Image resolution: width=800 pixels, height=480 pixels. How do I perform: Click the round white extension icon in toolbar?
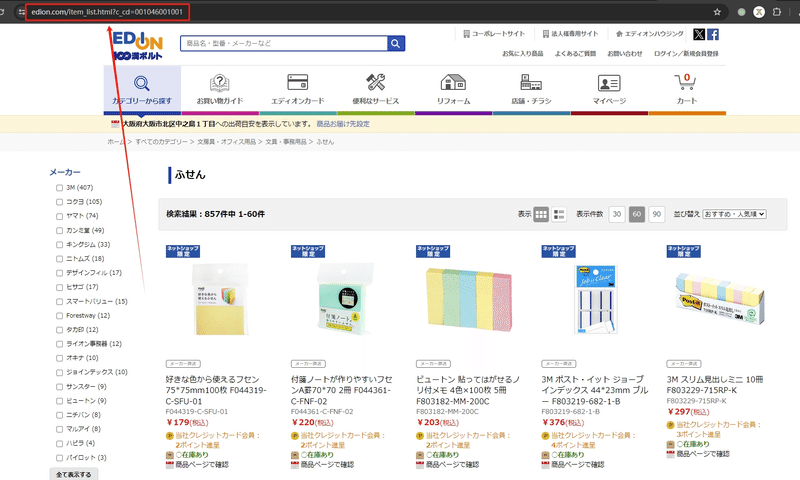pyautogui.click(x=759, y=12)
